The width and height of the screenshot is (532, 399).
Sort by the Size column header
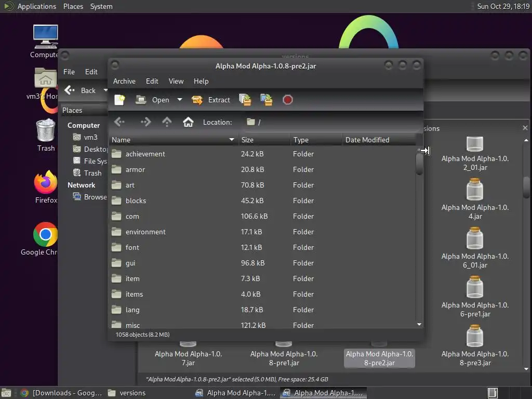(264, 140)
